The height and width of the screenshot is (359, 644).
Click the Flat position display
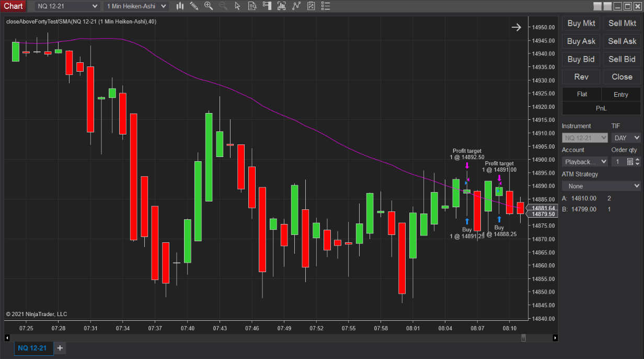point(582,94)
